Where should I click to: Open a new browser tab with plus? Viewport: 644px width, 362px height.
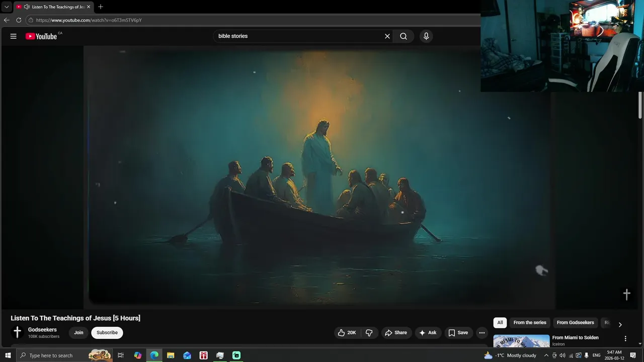(101, 7)
